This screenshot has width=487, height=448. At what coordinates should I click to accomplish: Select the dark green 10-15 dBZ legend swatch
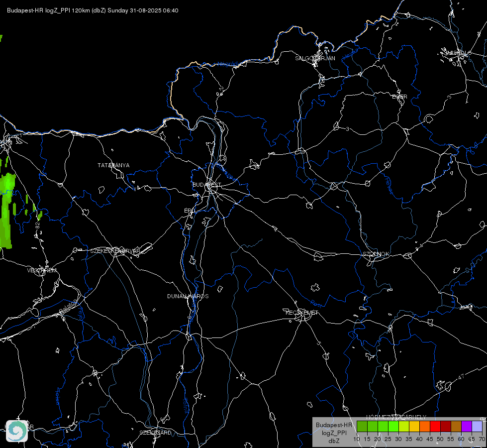coord(362,426)
